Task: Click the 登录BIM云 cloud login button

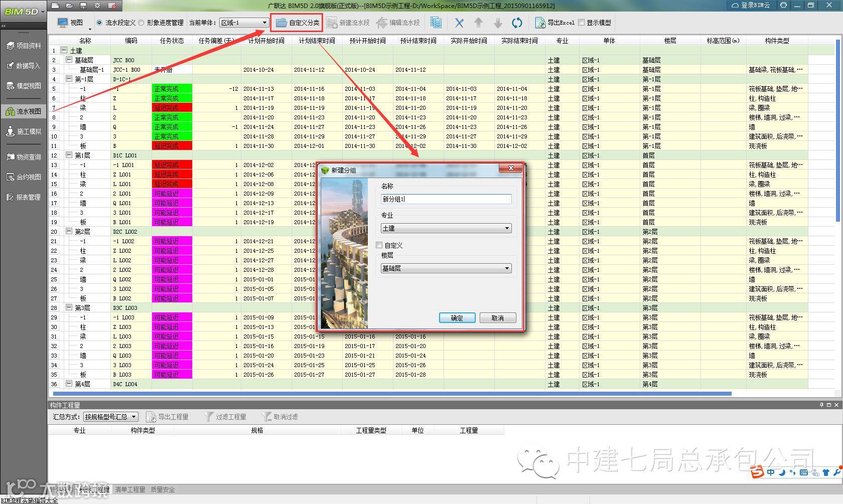Action: [751, 6]
